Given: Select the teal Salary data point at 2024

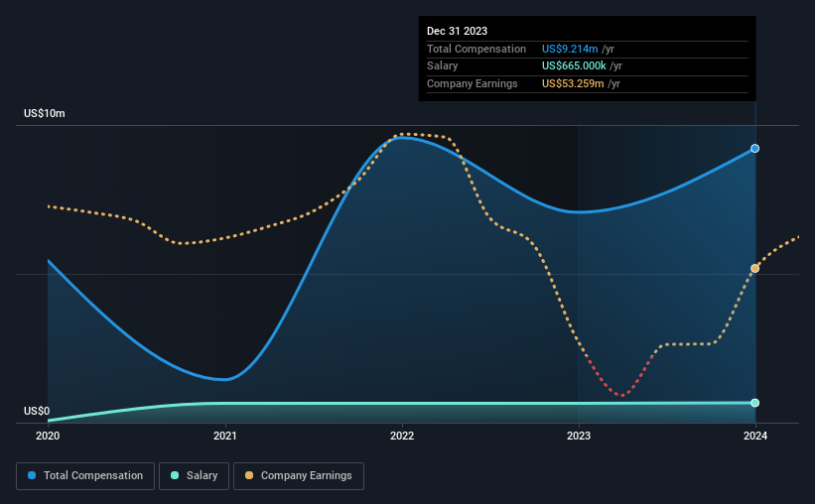Looking at the screenshot, I should [x=754, y=403].
